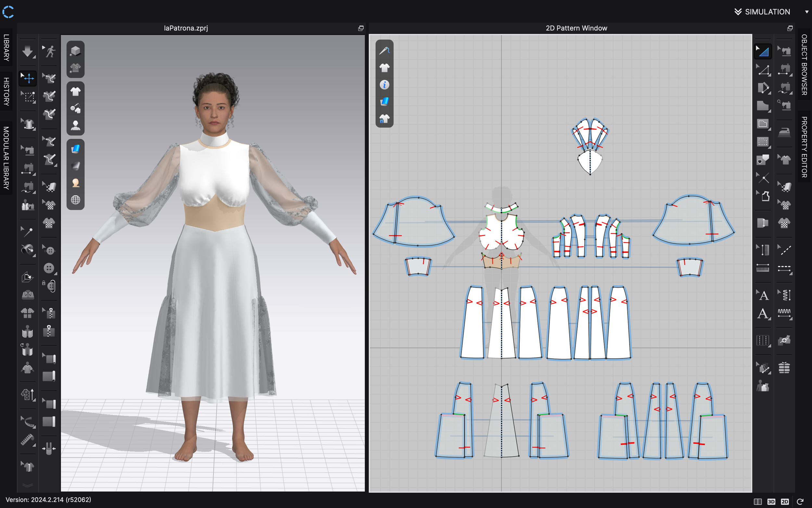Select the Pin tack needle tool

click(28, 231)
